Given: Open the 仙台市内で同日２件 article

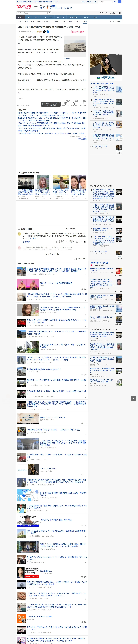Looking at the screenshot, I should (x=57, y=456).
